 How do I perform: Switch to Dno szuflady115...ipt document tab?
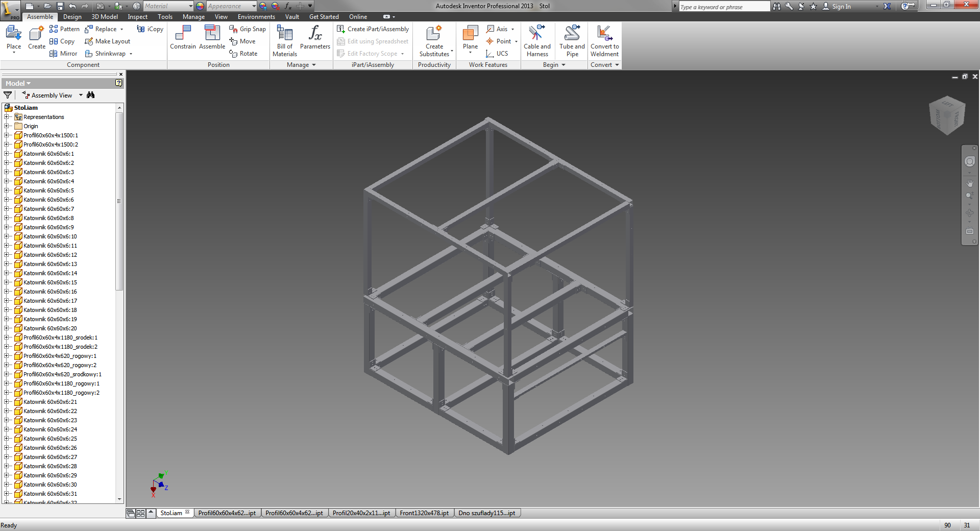[x=487, y=513]
